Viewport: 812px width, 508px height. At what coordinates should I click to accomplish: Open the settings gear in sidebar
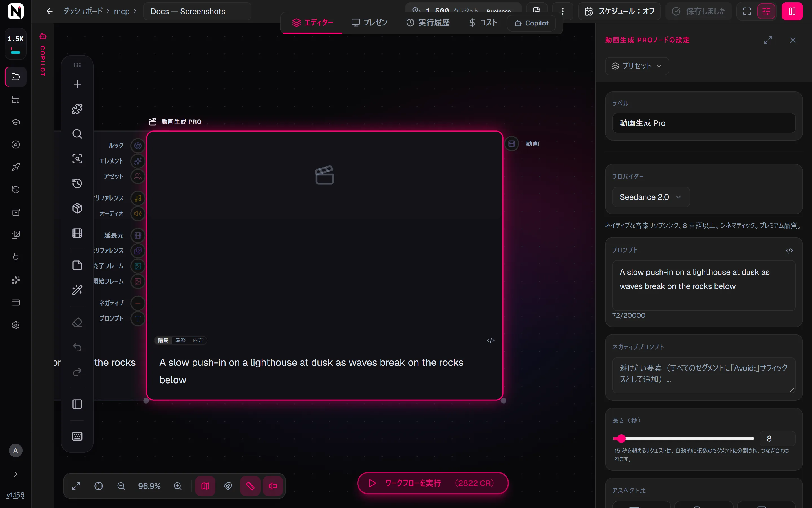[16, 325]
